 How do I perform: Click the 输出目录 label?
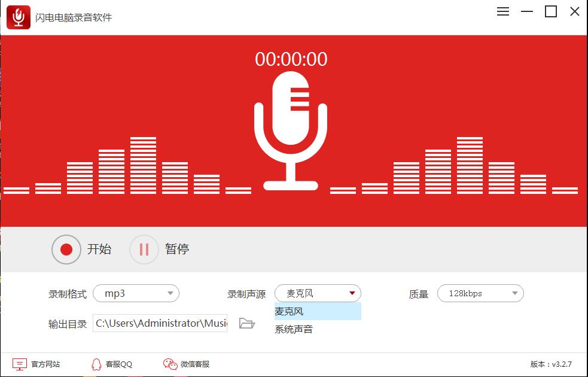pos(68,324)
